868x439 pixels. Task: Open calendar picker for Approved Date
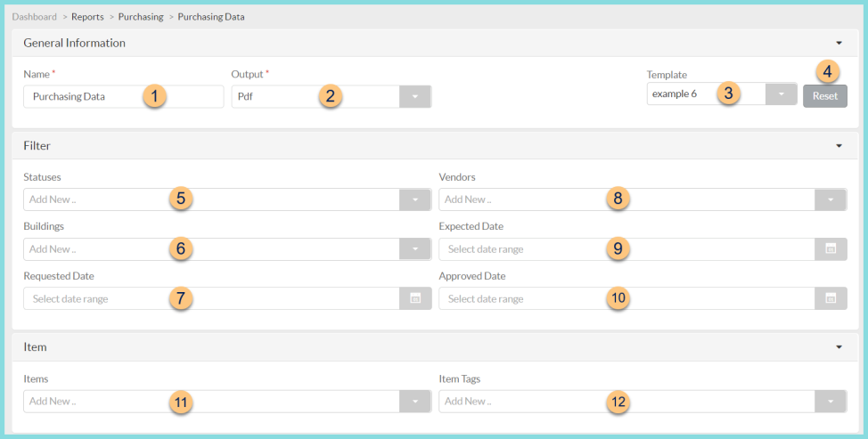[831, 298]
